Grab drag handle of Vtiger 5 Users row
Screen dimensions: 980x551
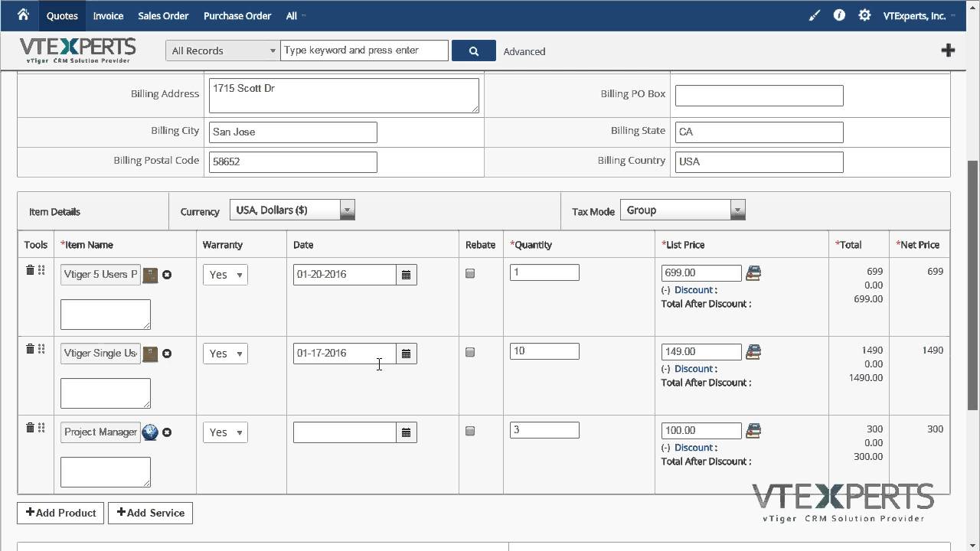(41, 270)
